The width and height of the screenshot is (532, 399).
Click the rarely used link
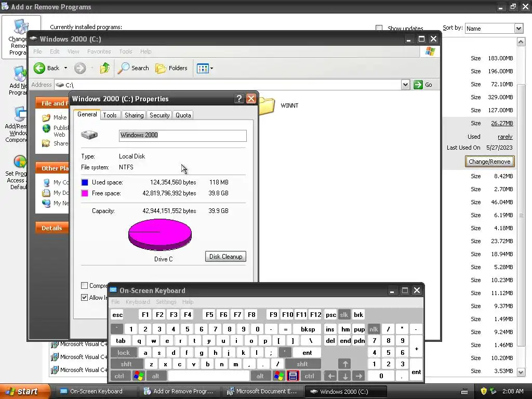(x=505, y=137)
